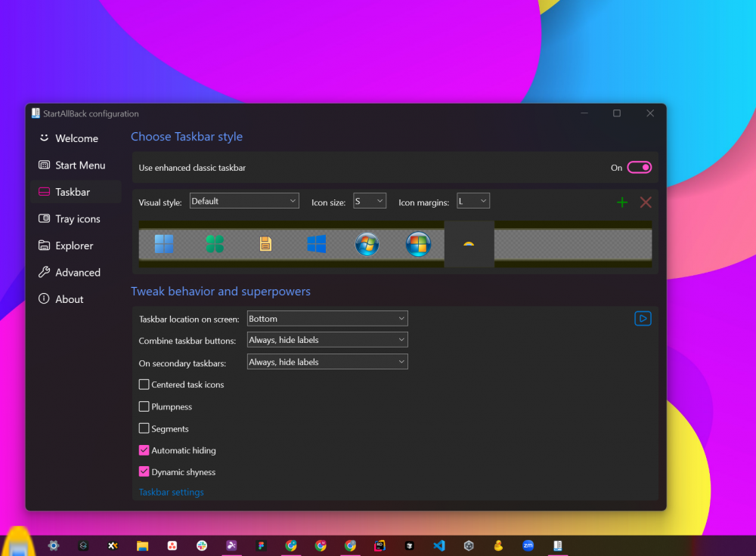Open Taskbar location on screen dropdown
This screenshot has height=556, width=756.
(x=327, y=319)
